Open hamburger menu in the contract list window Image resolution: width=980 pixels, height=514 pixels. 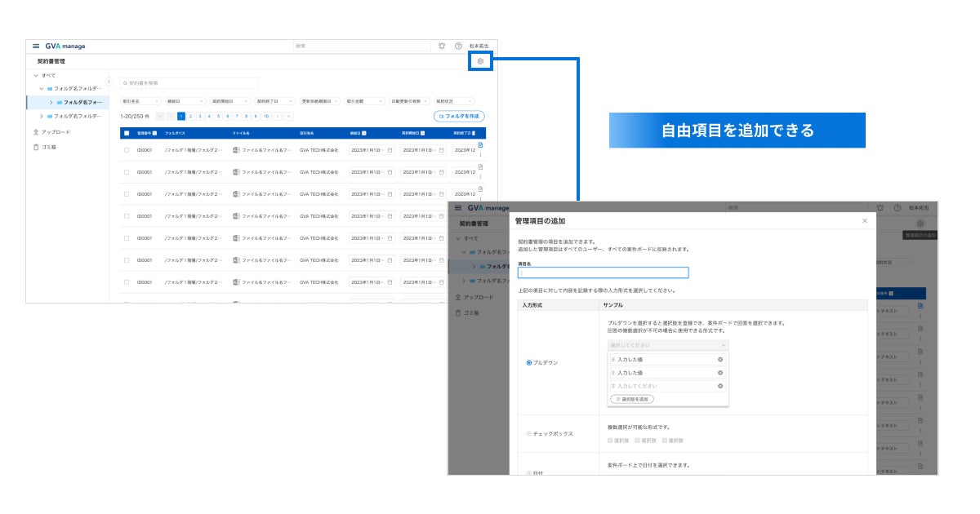coord(36,46)
